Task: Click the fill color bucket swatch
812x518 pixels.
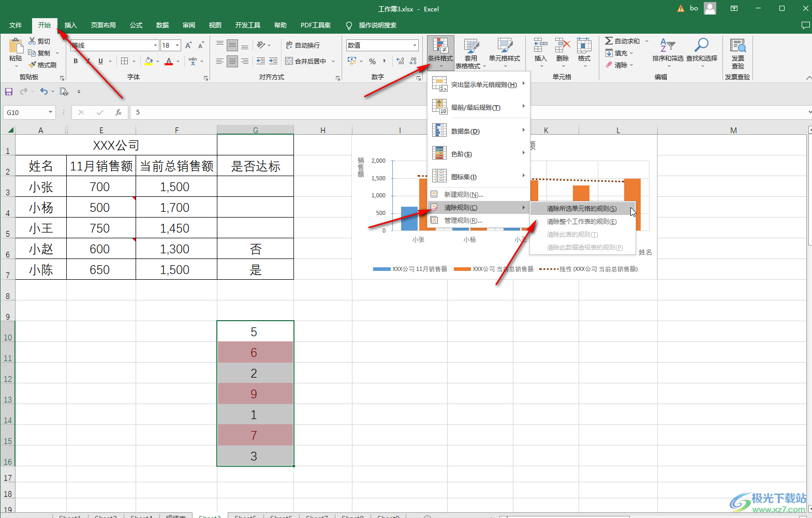Action: pos(149,61)
